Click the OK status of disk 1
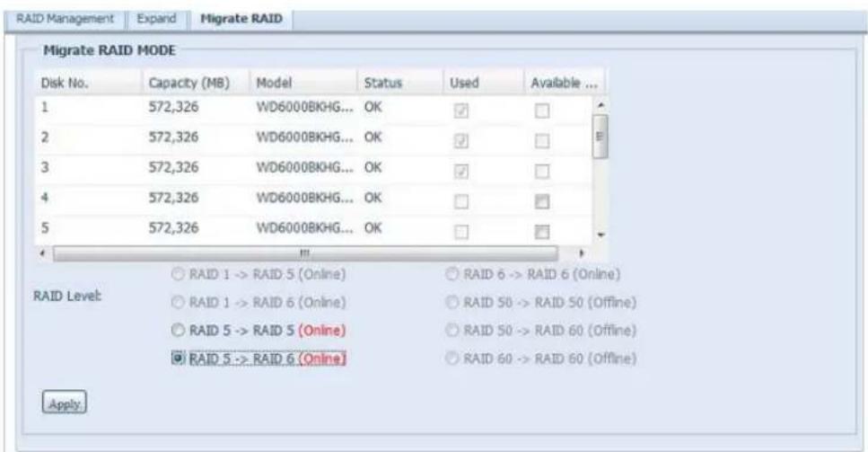 pyautogui.click(x=373, y=107)
